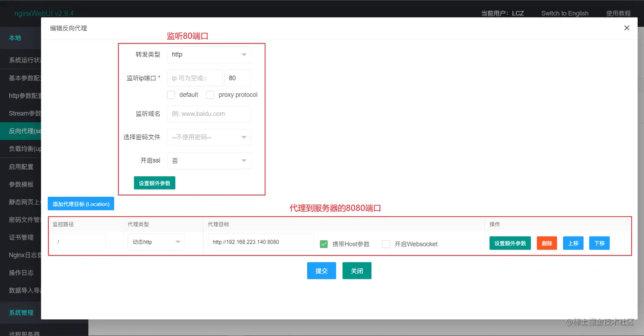Click the 编辑反向代理 dialog title

(69, 28)
